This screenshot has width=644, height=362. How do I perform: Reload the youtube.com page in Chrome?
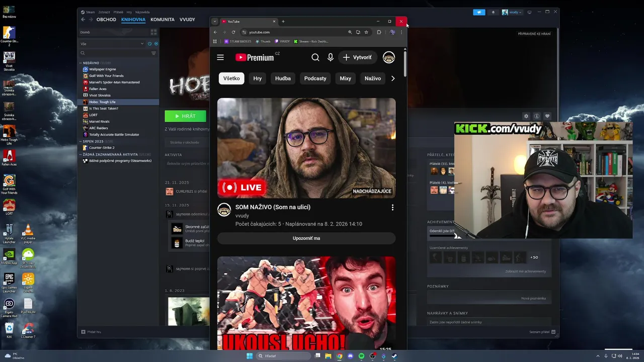click(233, 32)
